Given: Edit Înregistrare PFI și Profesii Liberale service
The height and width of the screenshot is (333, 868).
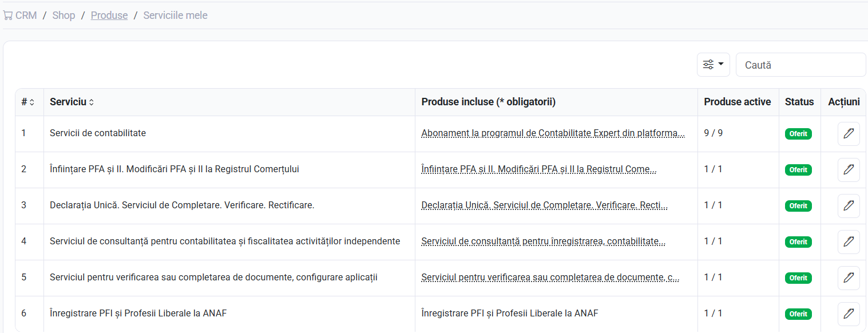Looking at the screenshot, I should point(849,314).
